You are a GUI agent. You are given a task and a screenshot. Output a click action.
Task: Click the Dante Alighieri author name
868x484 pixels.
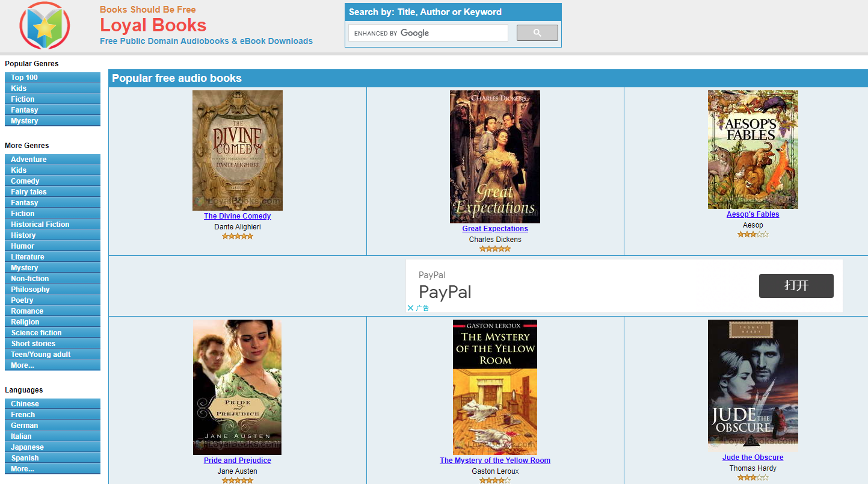(238, 227)
